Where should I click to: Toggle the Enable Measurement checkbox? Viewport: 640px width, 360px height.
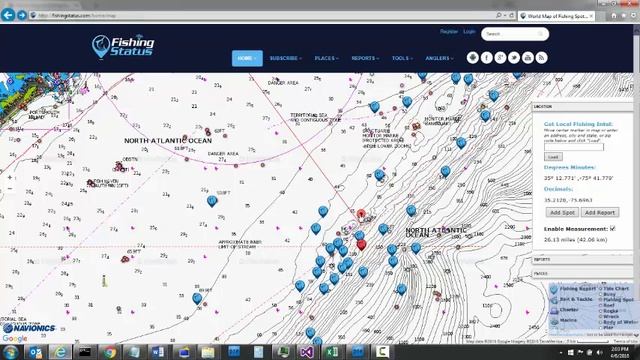[613, 229]
